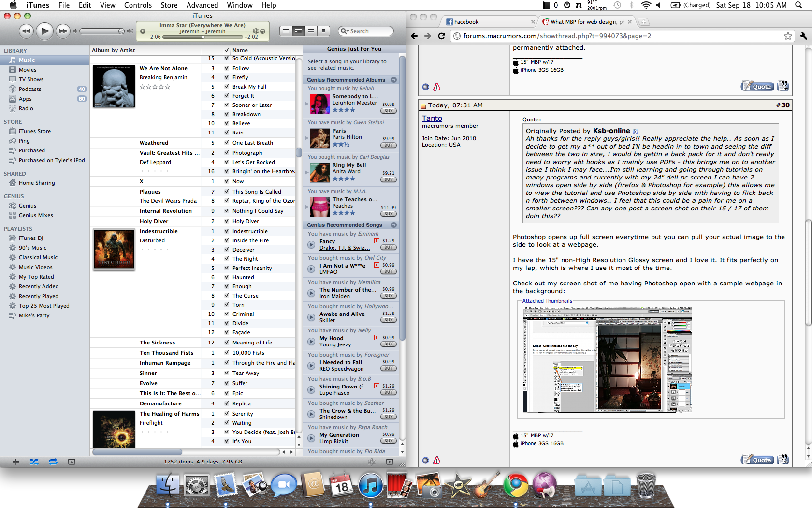Uncheck the song Holy Diver
The image size is (812, 508).
click(x=227, y=221)
